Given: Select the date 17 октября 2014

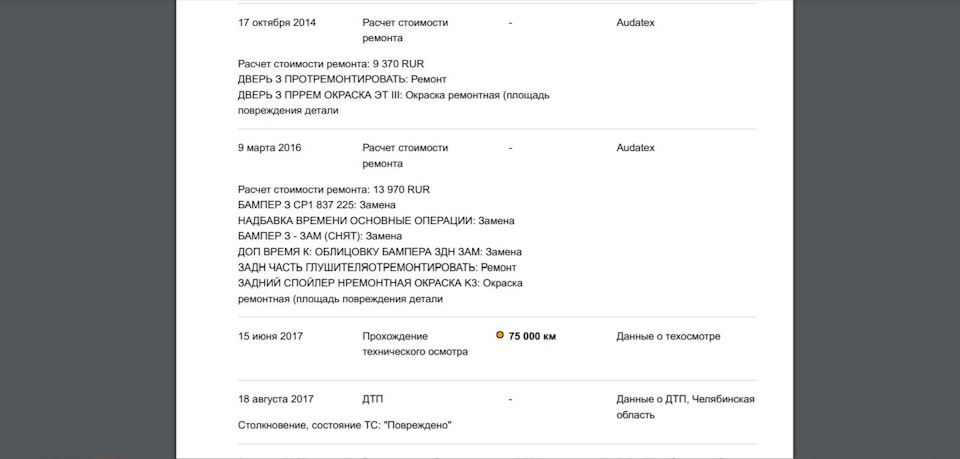Looking at the screenshot, I should (x=277, y=22).
